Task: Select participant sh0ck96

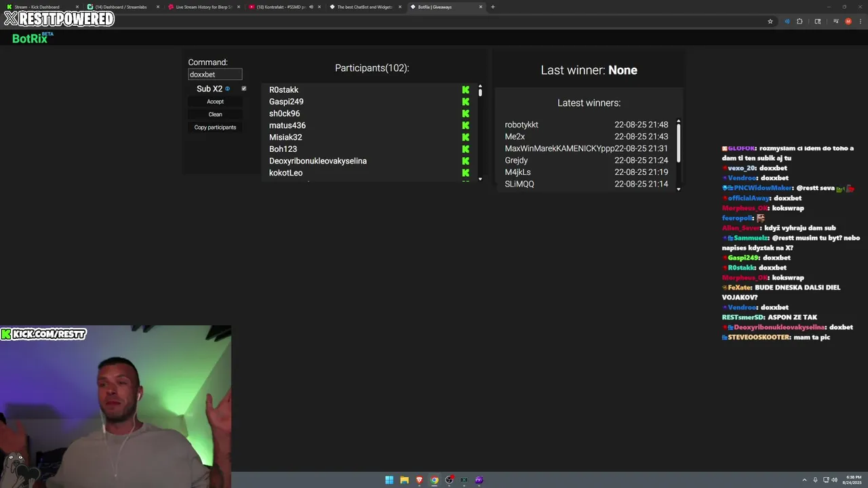Action: [284, 113]
